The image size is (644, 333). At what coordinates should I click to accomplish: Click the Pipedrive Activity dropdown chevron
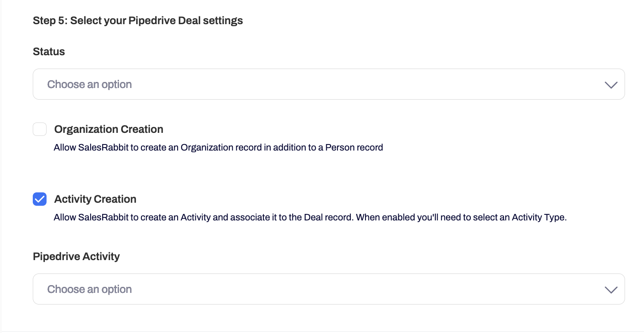611,289
